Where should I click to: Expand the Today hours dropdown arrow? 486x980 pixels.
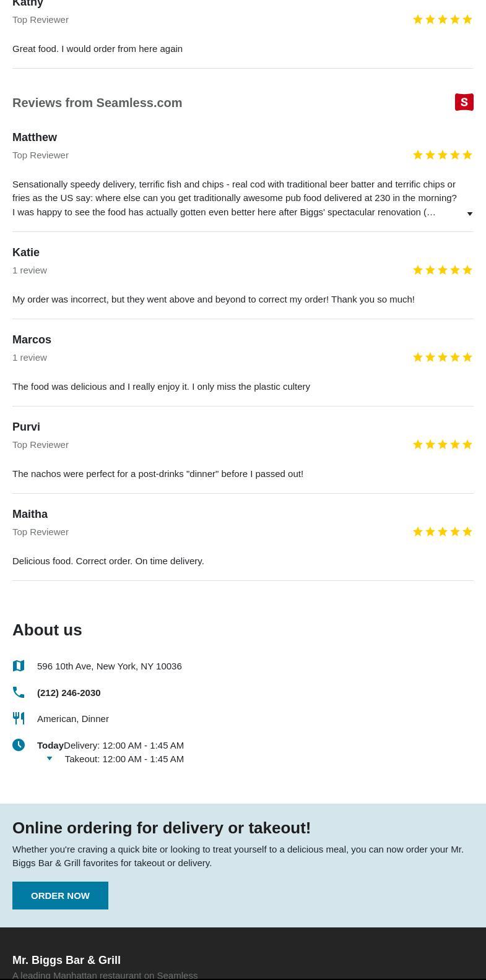(x=50, y=759)
